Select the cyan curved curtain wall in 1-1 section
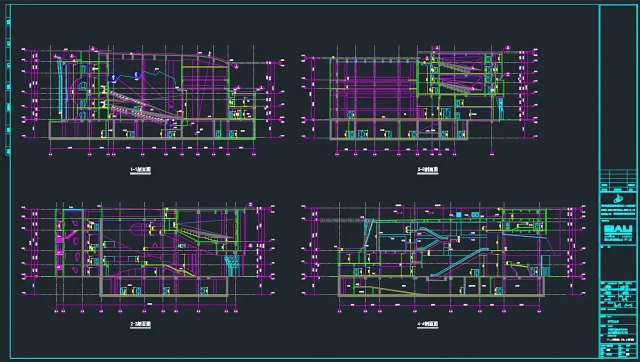This screenshot has height=362, width=640. pyautogui.click(x=61, y=88)
